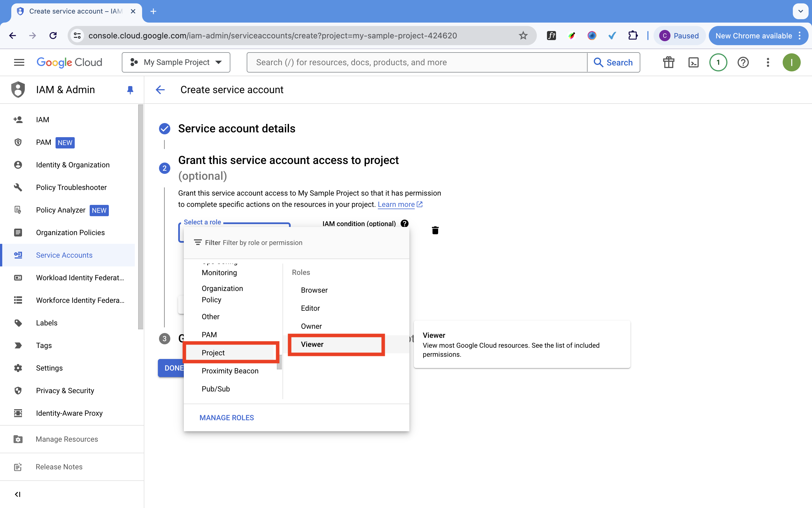812x508 pixels.
Task: Click the URL address bar
Action: point(301,36)
